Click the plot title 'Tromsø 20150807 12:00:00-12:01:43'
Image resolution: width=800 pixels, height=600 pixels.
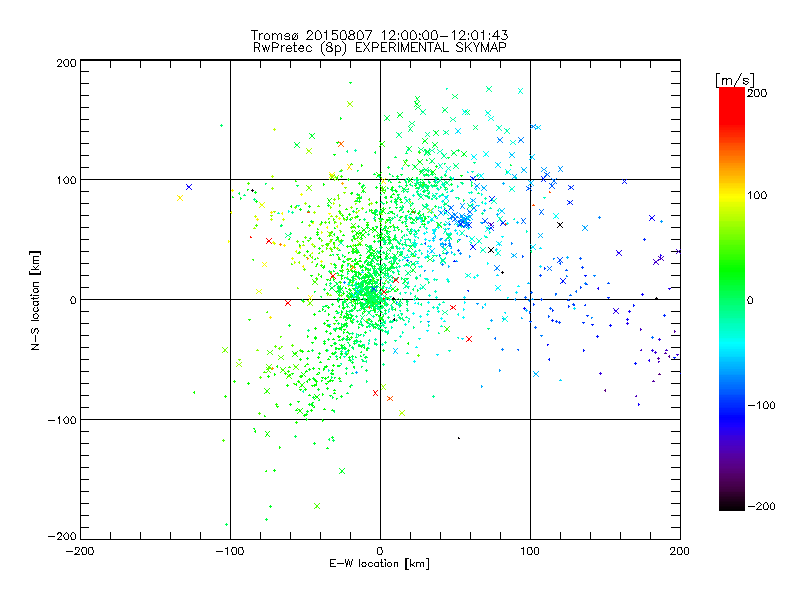pos(380,35)
